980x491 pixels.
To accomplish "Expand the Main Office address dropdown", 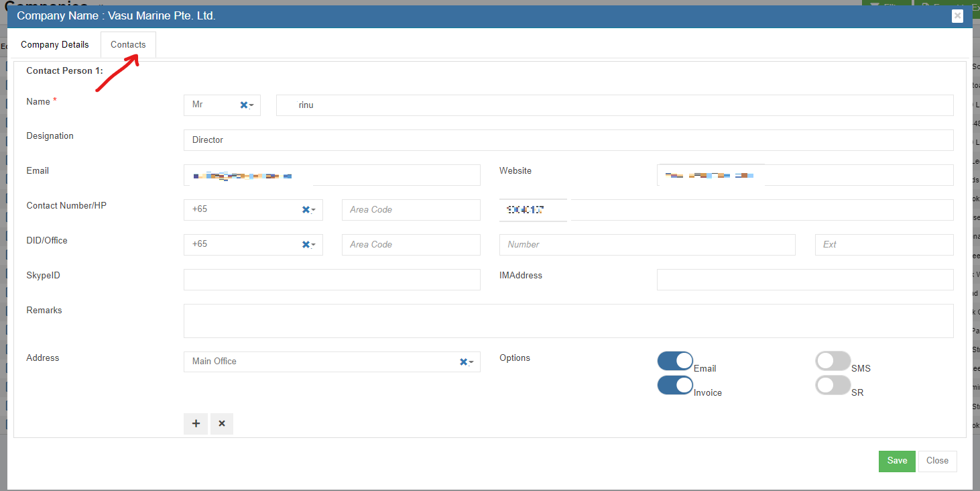I will (471, 363).
